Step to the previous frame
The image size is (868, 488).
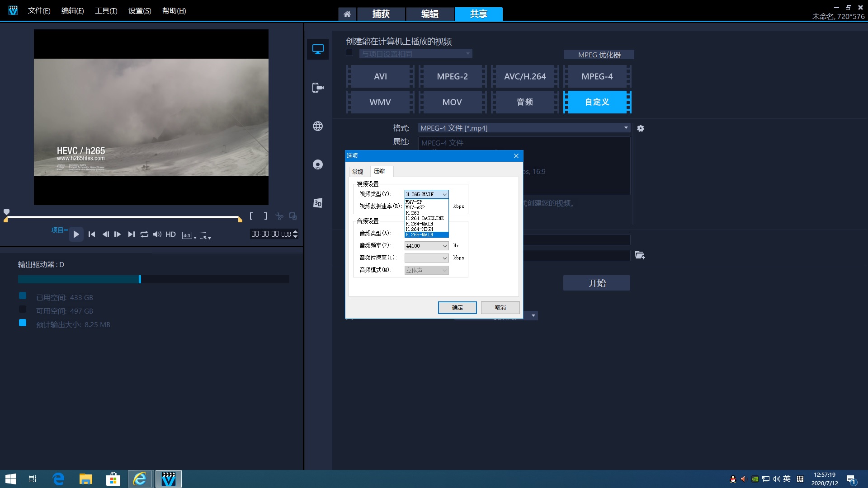[x=105, y=234]
